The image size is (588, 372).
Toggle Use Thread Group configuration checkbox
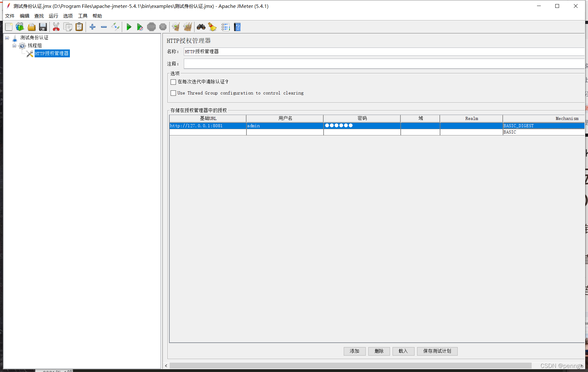pos(173,93)
